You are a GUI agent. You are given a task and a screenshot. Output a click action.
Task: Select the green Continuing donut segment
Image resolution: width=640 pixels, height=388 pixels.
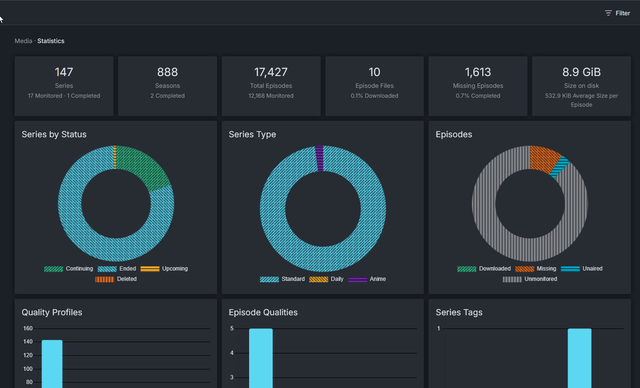coord(145,168)
